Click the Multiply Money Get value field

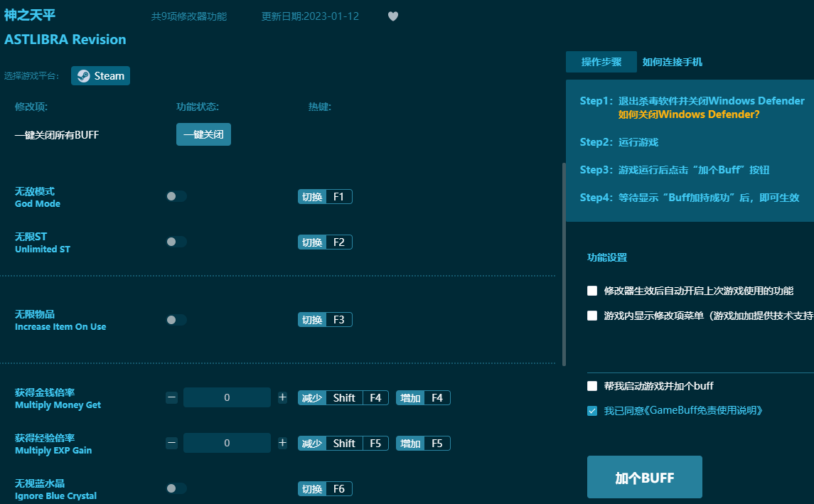tap(227, 398)
